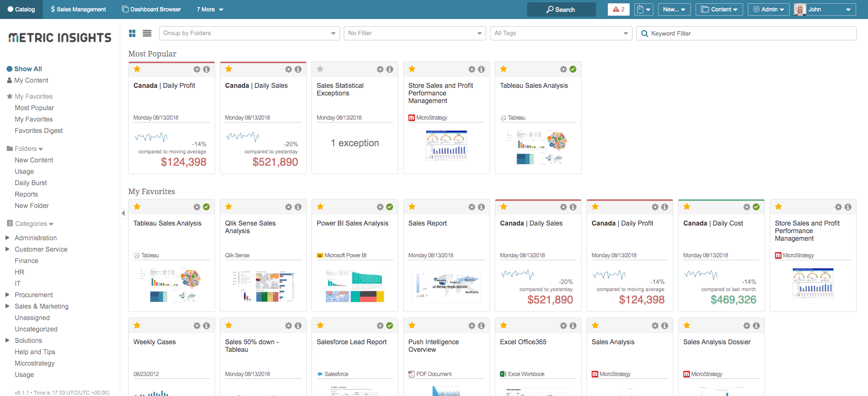Viewport: 868px width, 396px height.
Task: Open the clipboard dropdown in top bar
Action: point(644,9)
